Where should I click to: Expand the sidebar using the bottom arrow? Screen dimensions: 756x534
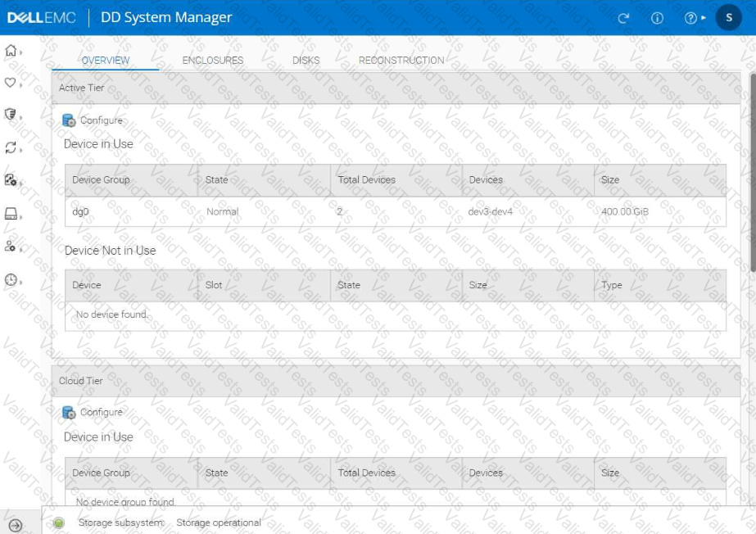tap(15, 526)
